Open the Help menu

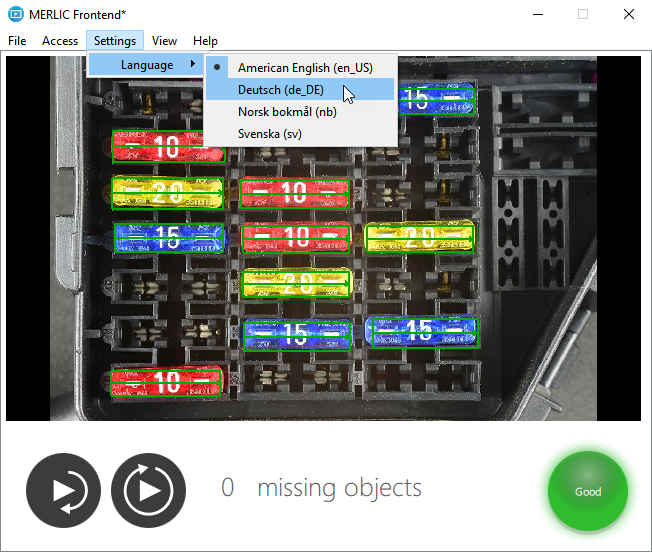(x=205, y=41)
